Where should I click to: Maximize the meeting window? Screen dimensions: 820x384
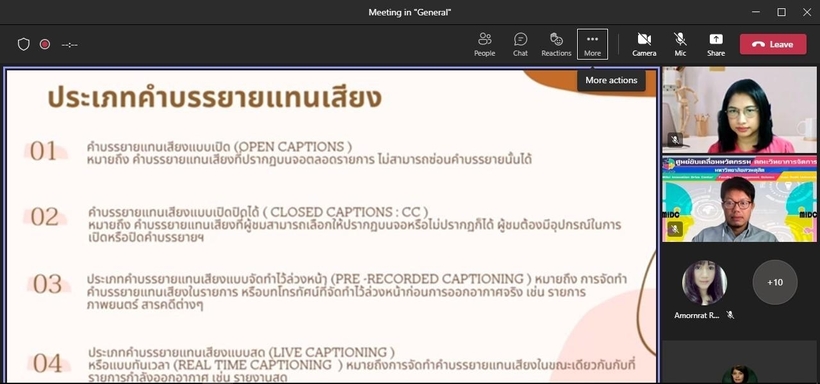point(781,12)
